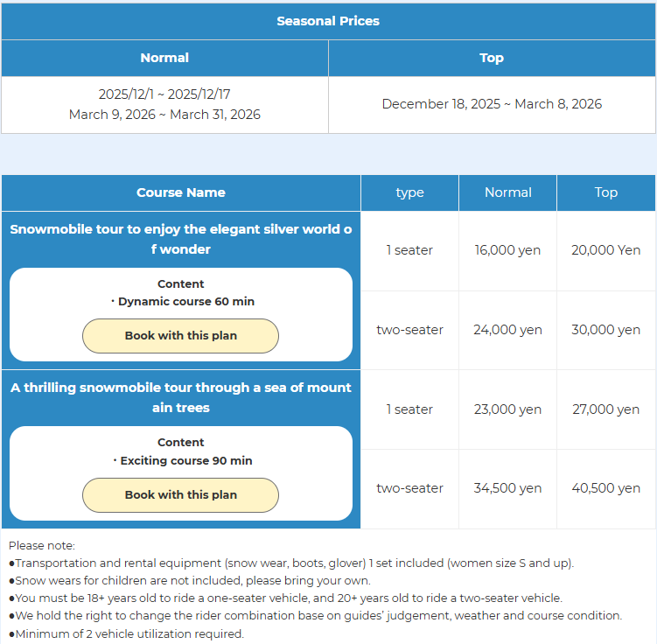The image size is (657, 644).
Task: Click the silver world snowmobile tour title
Action: 181,240
